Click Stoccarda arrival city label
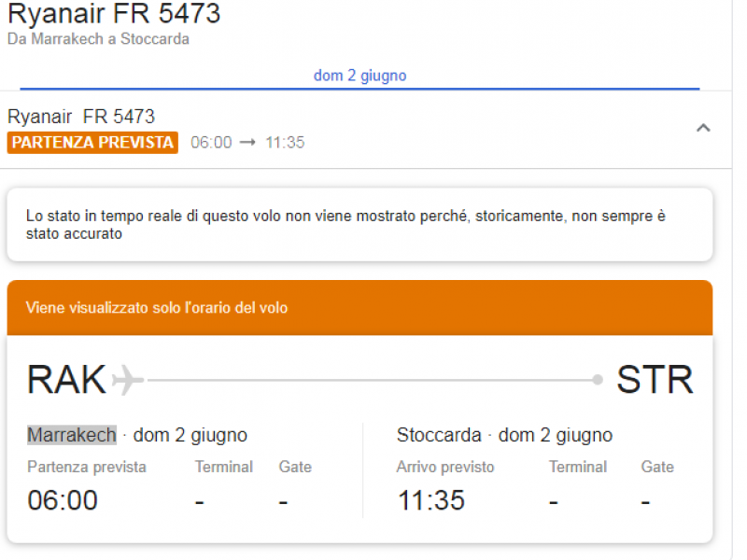This screenshot has height=560, width=747. [x=439, y=435]
